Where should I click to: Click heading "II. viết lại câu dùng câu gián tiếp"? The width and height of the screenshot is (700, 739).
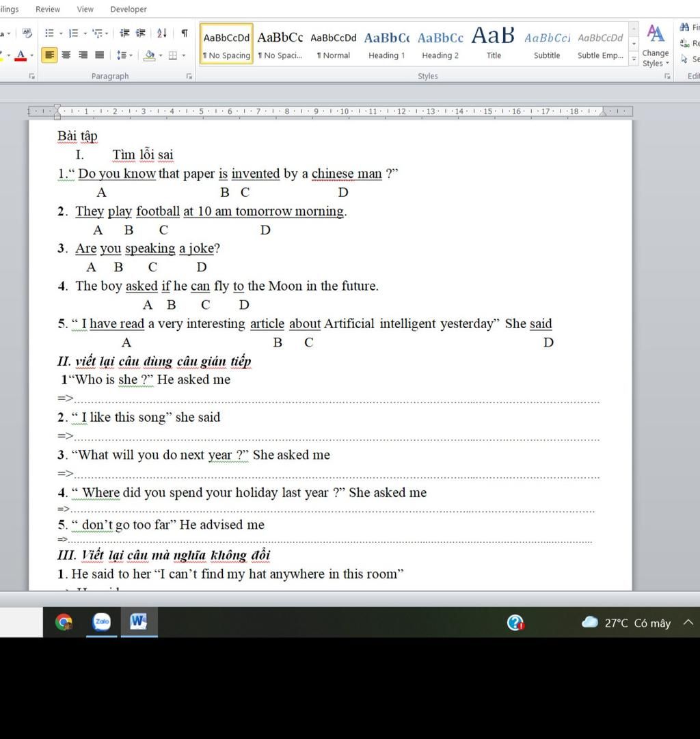click(x=154, y=361)
